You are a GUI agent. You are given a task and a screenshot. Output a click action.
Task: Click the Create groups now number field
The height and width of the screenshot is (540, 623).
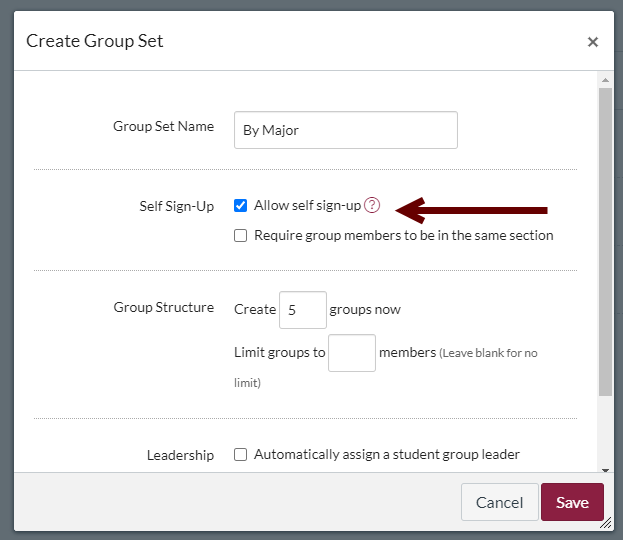303,310
